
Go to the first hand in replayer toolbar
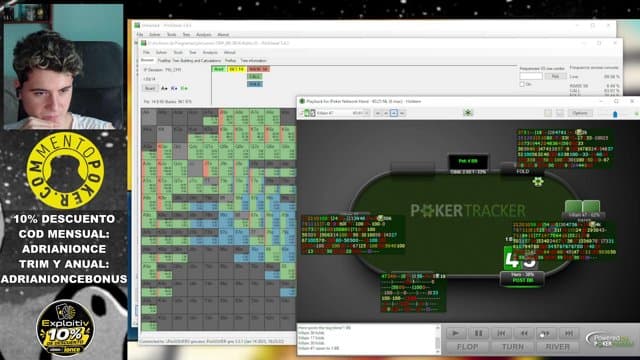coord(378,113)
